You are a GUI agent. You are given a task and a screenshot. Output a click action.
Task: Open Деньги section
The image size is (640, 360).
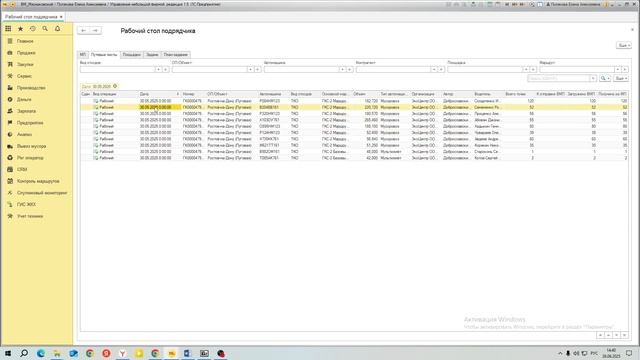(x=24, y=99)
